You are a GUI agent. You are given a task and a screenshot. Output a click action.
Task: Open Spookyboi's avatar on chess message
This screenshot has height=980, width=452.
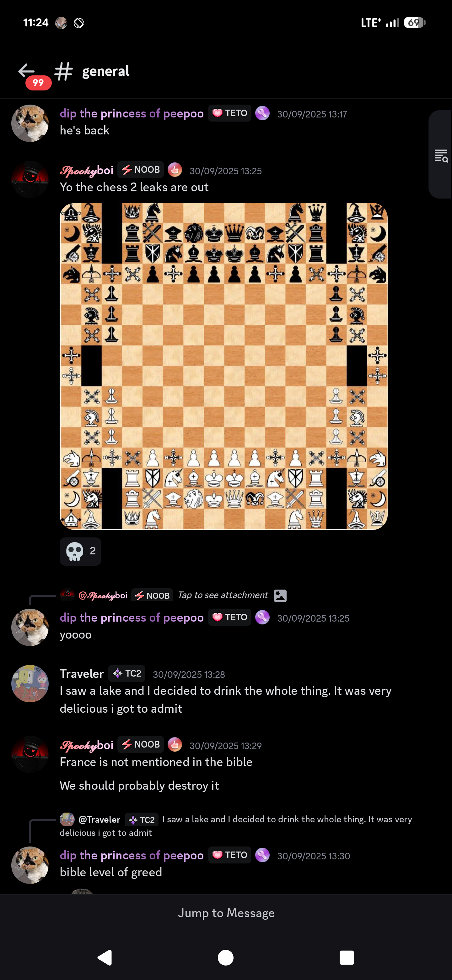30,179
